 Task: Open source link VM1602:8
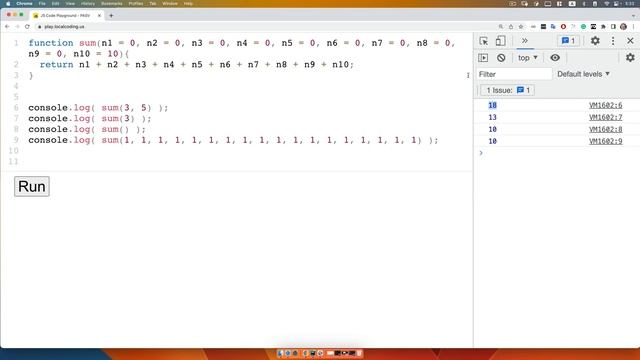(x=606, y=129)
